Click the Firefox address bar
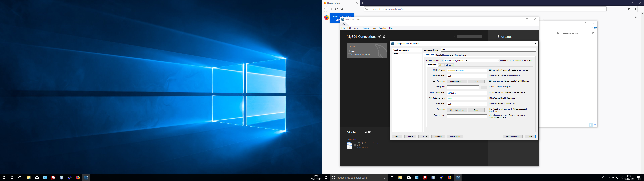The height and width of the screenshot is (181, 644). [485, 9]
